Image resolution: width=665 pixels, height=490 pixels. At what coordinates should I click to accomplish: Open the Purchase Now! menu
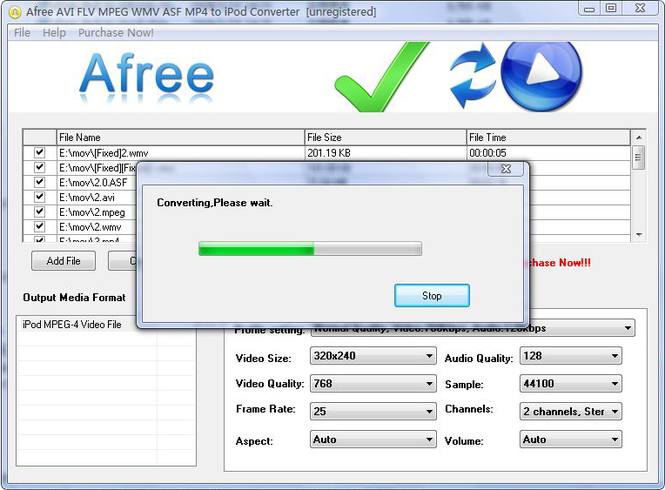(x=116, y=33)
